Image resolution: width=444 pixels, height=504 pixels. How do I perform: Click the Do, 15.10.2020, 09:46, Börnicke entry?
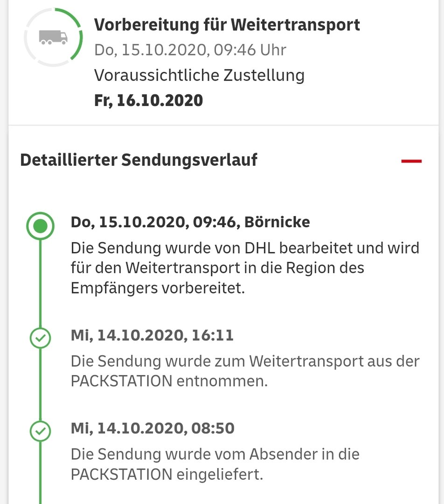click(190, 222)
